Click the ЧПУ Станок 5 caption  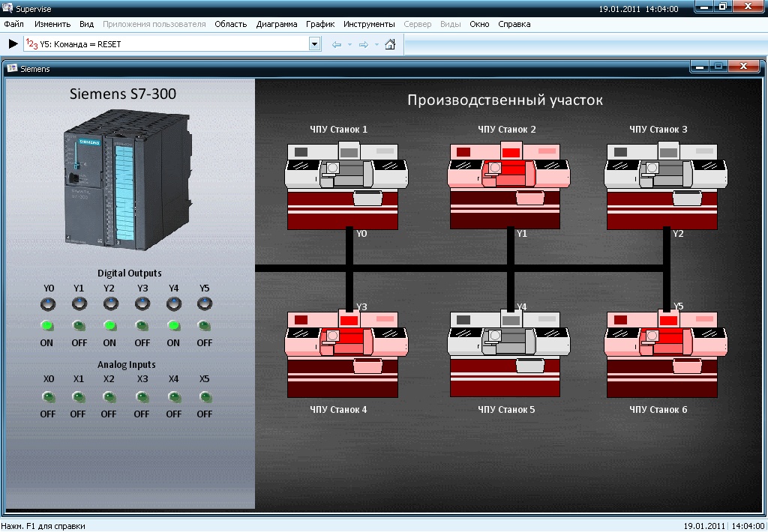506,410
